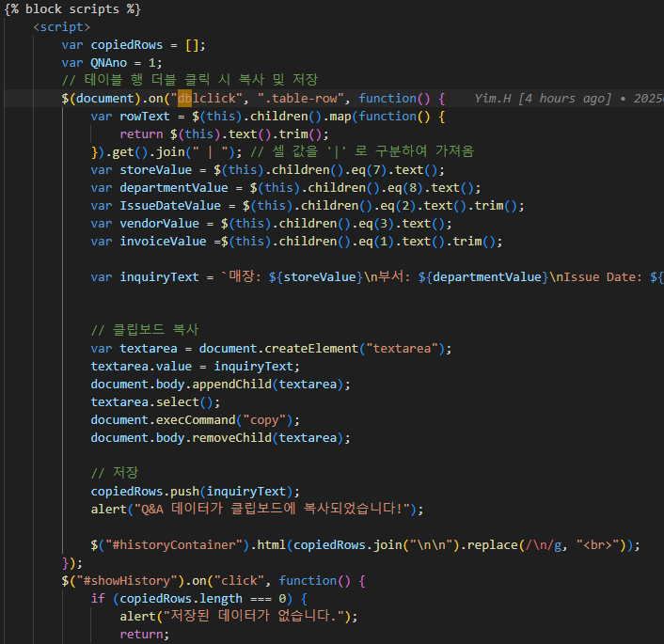Click 'eq(1)' in the invoiceValue line

coord(376,242)
